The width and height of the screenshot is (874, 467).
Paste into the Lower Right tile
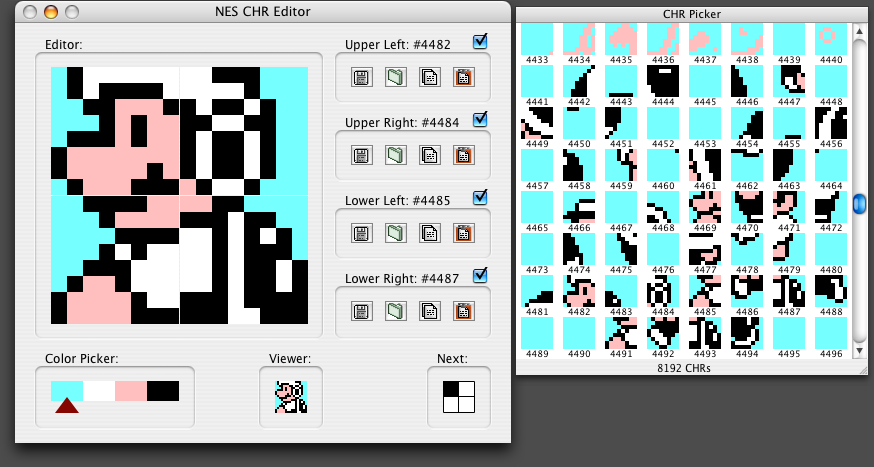pyautogui.click(x=464, y=312)
